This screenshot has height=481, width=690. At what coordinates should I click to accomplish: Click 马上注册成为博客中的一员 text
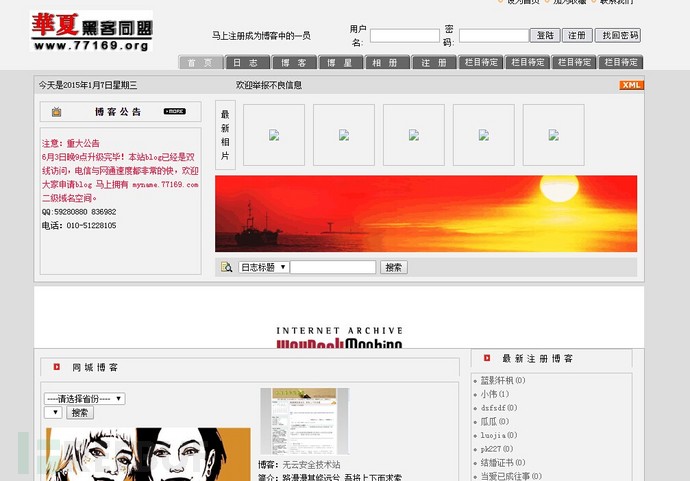[x=261, y=36]
